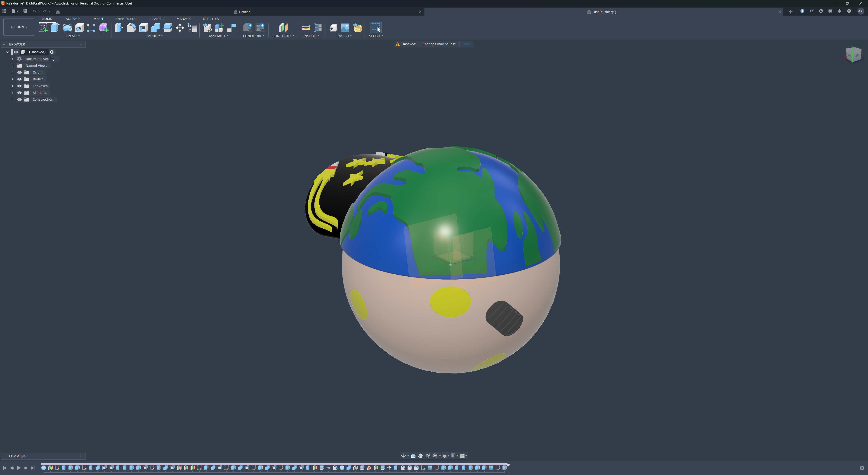Open the Display Settings monitor icon
The width and height of the screenshot is (868, 475).
click(445, 456)
